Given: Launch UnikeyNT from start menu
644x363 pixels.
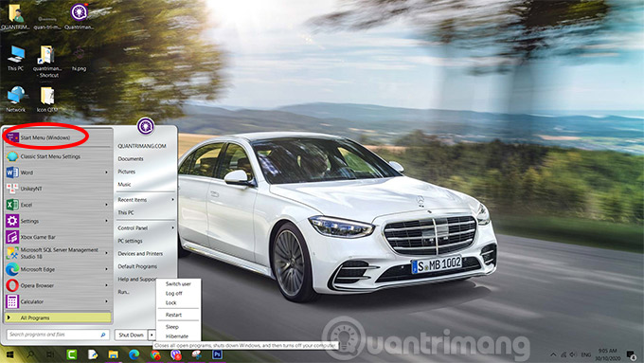Looking at the screenshot, I should tap(59, 189).
